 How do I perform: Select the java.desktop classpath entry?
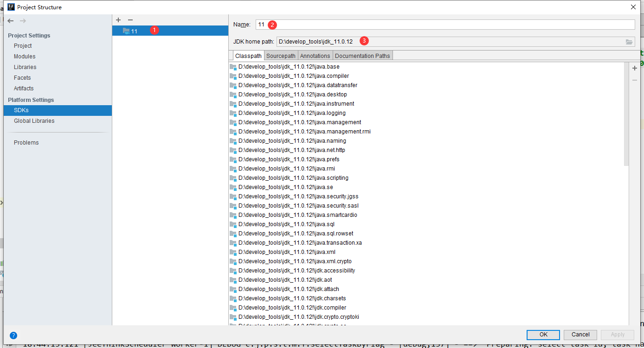tap(288, 95)
